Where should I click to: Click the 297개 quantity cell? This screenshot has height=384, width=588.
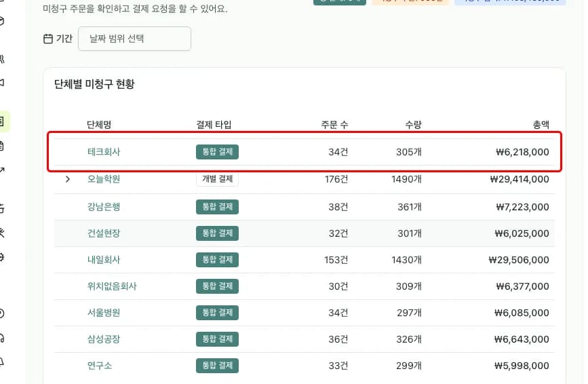click(x=409, y=312)
